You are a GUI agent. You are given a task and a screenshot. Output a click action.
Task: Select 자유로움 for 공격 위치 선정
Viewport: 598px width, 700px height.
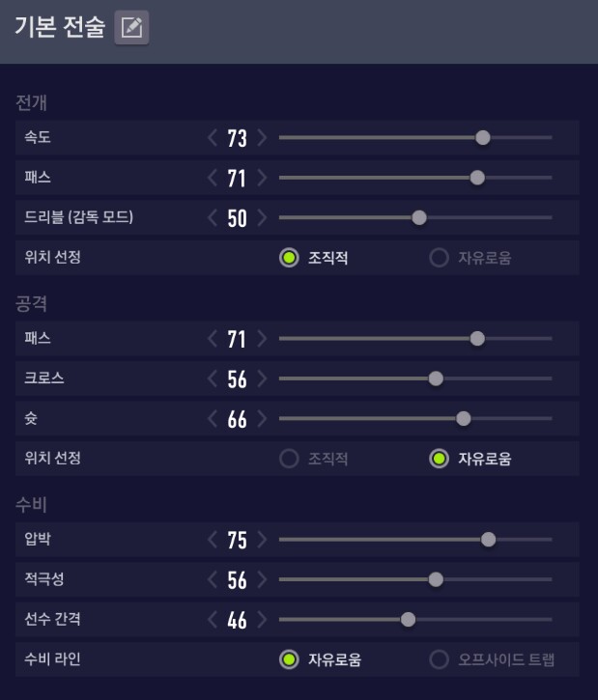click(x=440, y=459)
